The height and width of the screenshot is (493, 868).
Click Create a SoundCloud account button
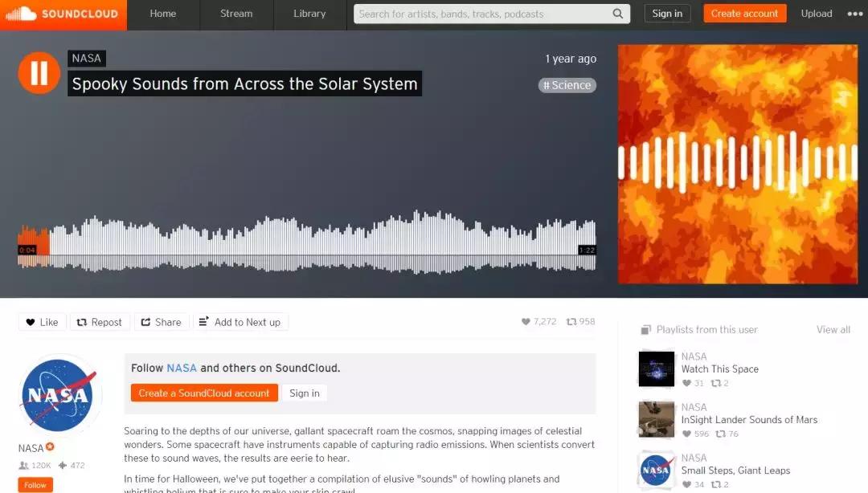[x=204, y=393]
